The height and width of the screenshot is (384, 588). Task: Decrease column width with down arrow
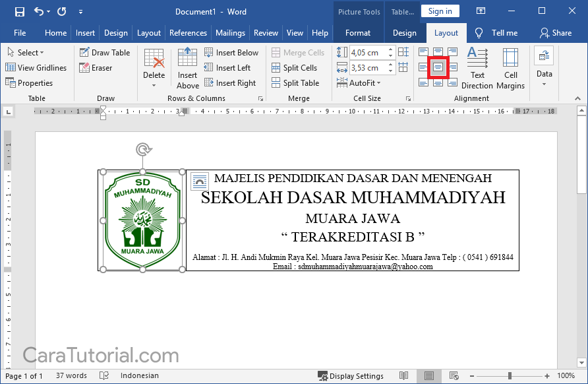391,71
